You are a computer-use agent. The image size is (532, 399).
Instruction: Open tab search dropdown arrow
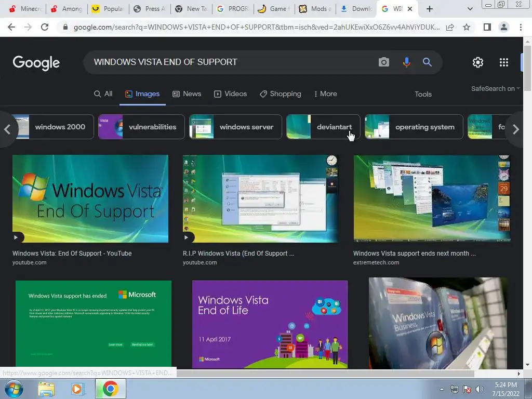470,9
